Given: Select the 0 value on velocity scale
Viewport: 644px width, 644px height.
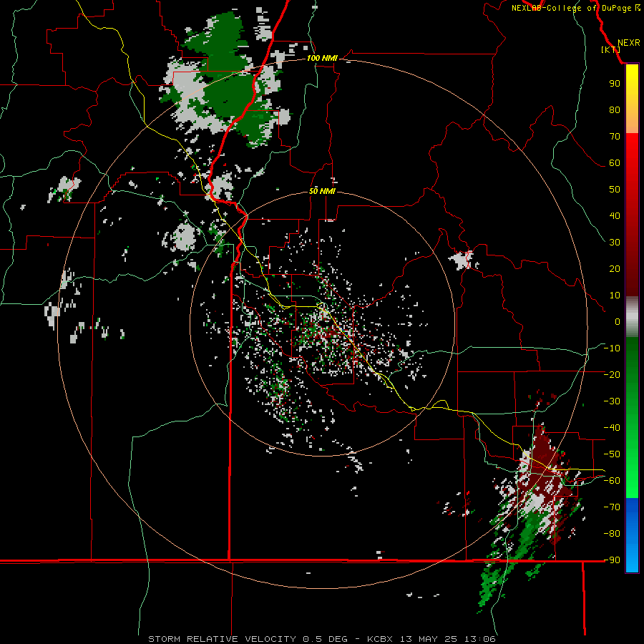Looking at the screenshot, I should (x=618, y=321).
